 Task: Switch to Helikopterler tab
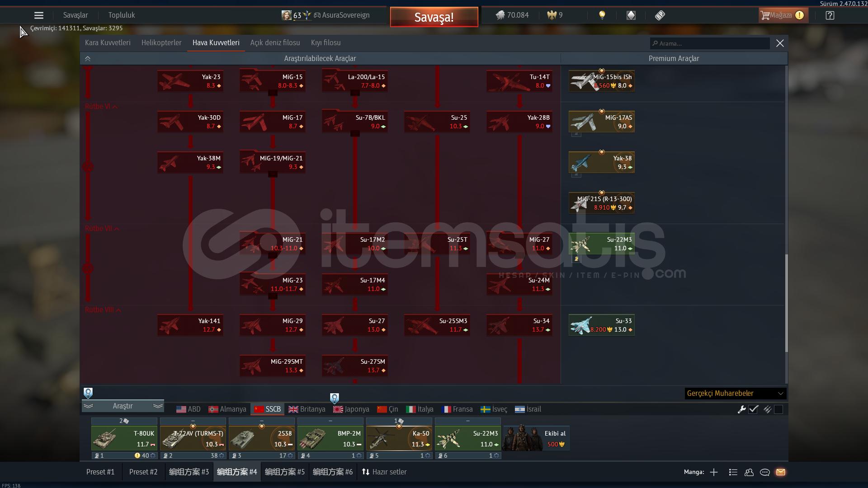(x=161, y=43)
